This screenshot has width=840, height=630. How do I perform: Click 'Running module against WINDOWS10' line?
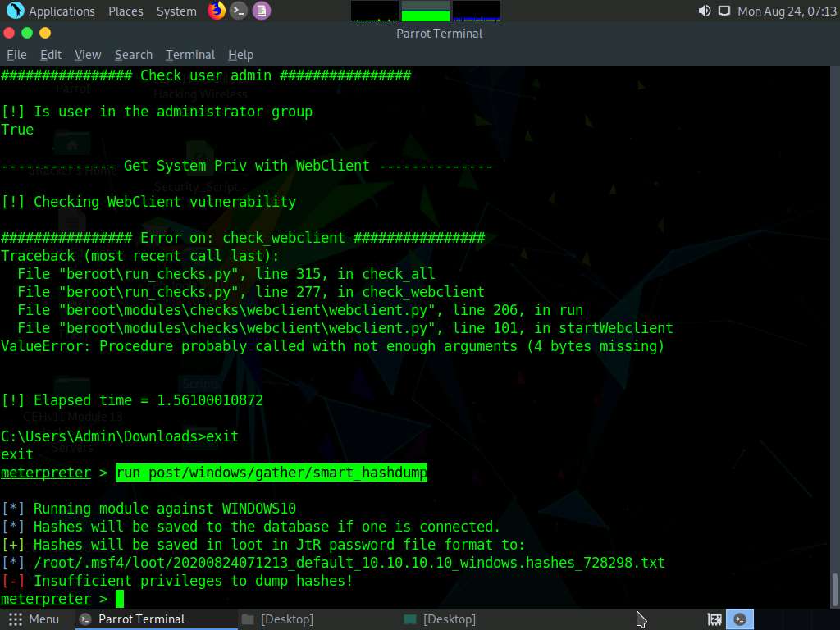148,509
